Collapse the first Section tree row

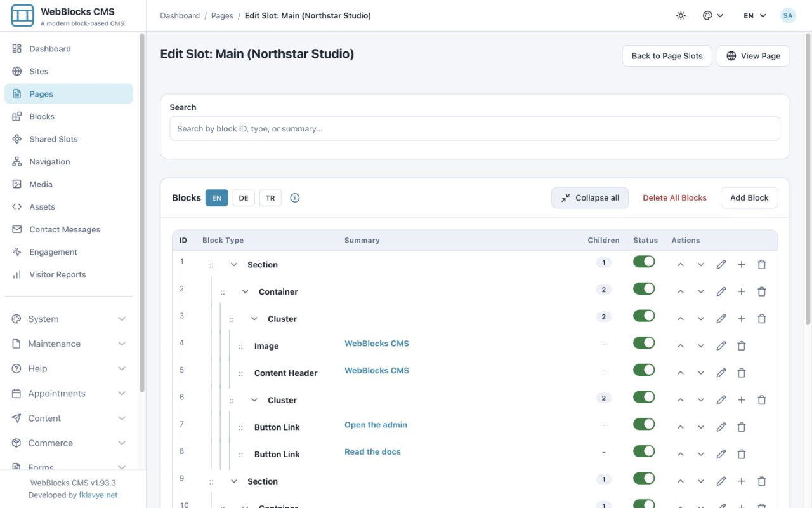[234, 265]
